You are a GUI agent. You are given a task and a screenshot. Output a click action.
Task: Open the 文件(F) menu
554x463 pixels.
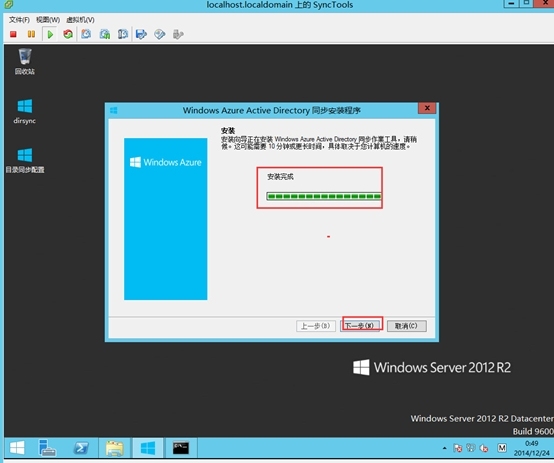(19, 20)
